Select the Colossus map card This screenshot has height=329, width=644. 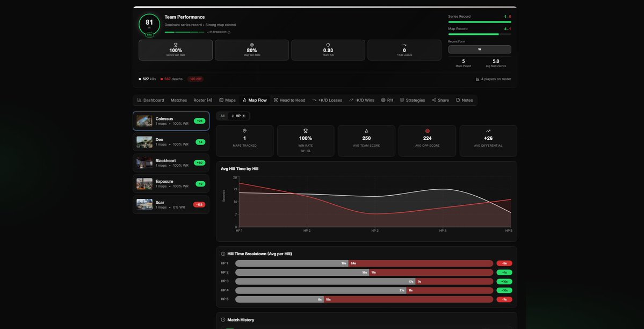pos(171,121)
